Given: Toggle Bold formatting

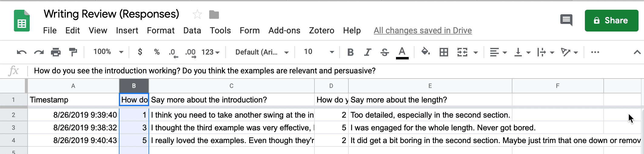Looking at the screenshot, I should pyautogui.click(x=350, y=52).
